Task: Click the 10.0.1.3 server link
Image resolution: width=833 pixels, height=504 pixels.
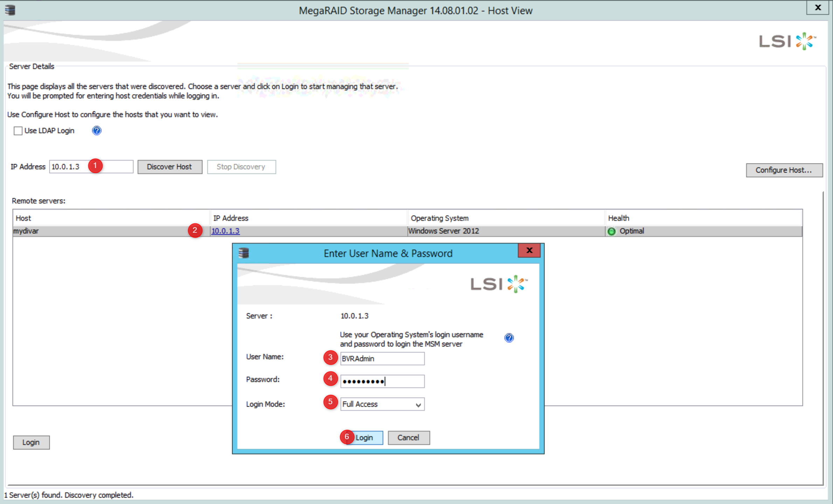Action: pyautogui.click(x=225, y=231)
